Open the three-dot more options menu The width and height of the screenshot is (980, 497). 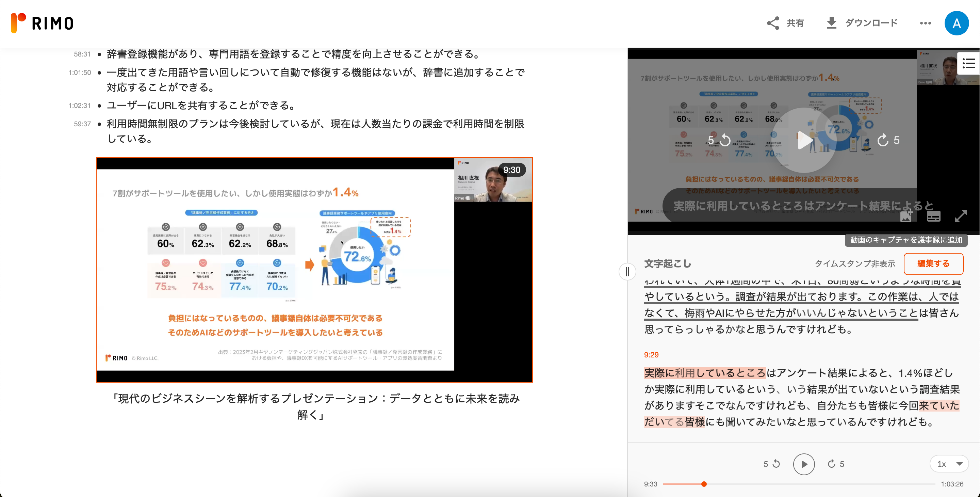click(926, 23)
